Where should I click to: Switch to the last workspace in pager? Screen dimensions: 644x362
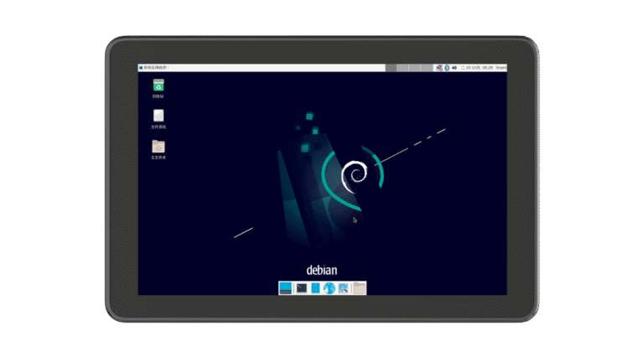pyautogui.click(x=427, y=68)
